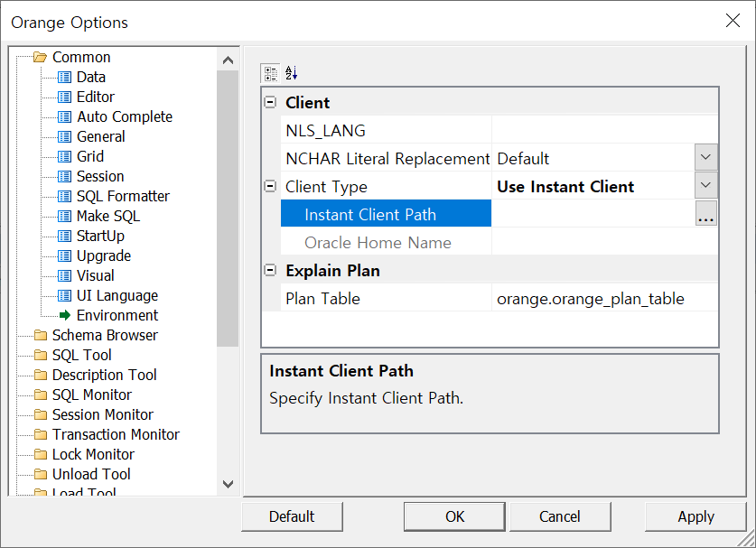Image resolution: width=756 pixels, height=548 pixels.
Task: Collapse the Explain Plan category
Action: 270,270
